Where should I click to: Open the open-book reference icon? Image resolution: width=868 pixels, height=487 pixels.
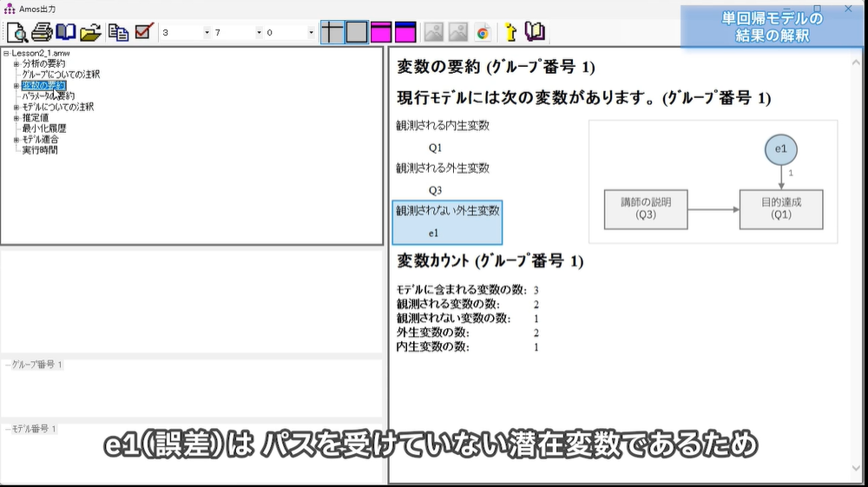coord(535,32)
